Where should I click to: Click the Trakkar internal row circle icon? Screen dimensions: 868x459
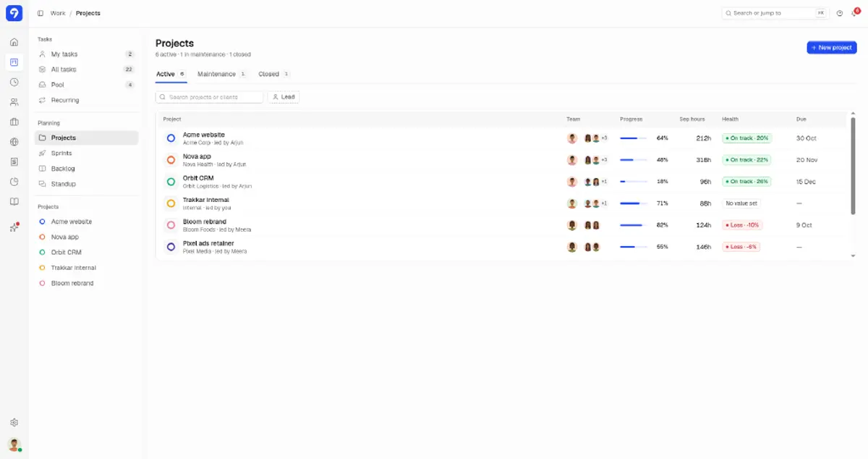coord(171,203)
